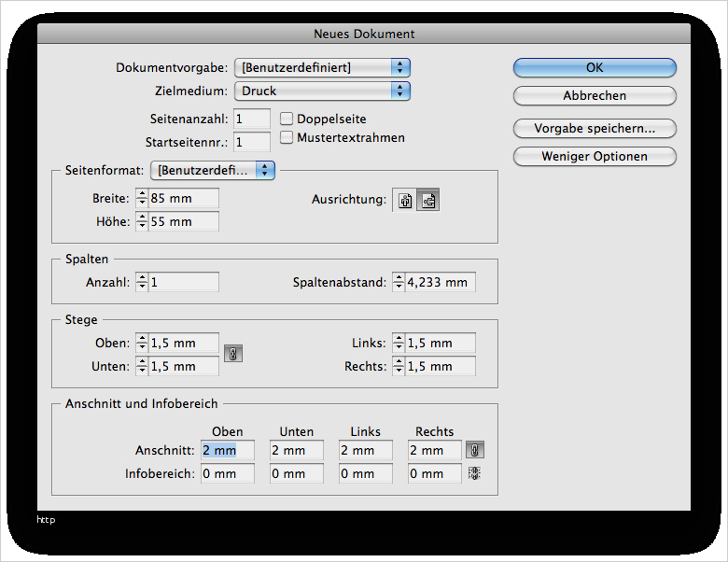The width and height of the screenshot is (728, 562).
Task: Enable the Doppelseite checkbox
Action: click(x=287, y=119)
